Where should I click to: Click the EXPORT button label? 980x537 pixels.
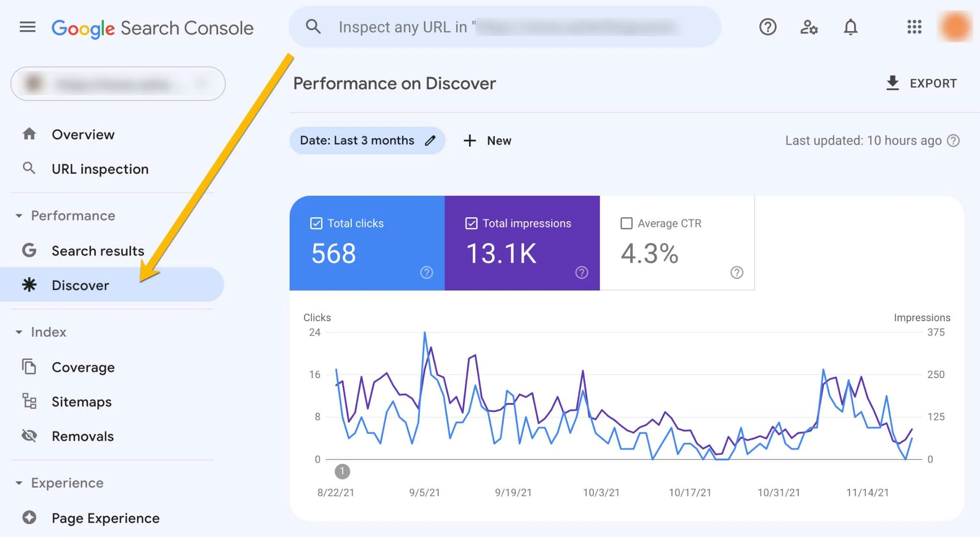[x=933, y=83]
